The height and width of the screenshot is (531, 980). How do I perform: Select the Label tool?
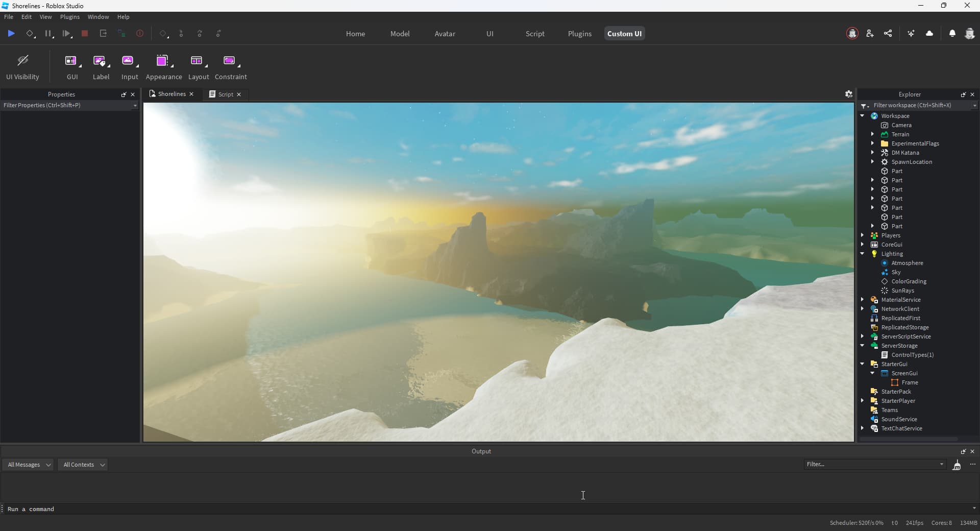101,61
